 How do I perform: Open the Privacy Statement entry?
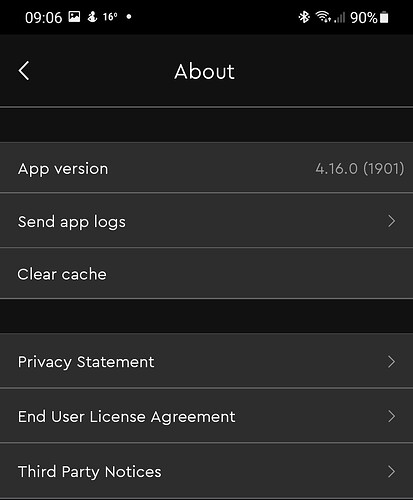coord(206,361)
